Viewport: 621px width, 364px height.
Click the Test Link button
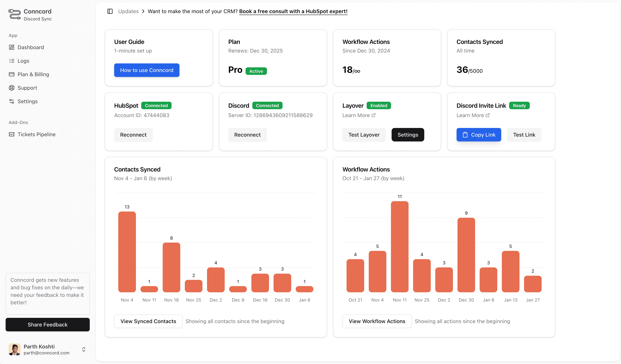point(524,135)
